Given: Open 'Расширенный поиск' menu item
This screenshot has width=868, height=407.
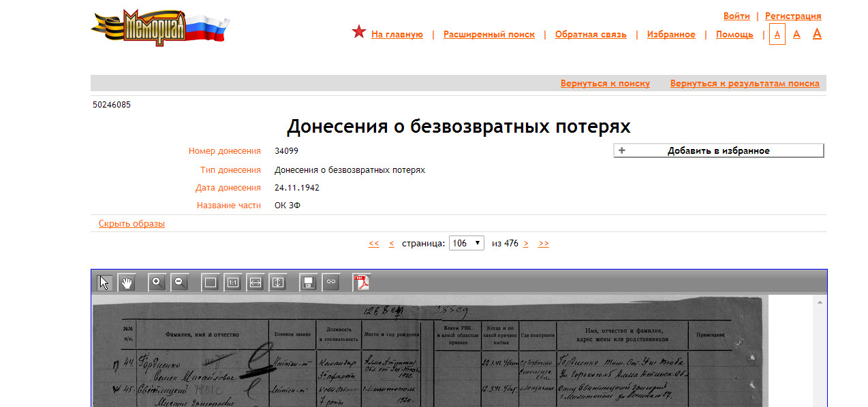Looking at the screenshot, I should tap(489, 34).
